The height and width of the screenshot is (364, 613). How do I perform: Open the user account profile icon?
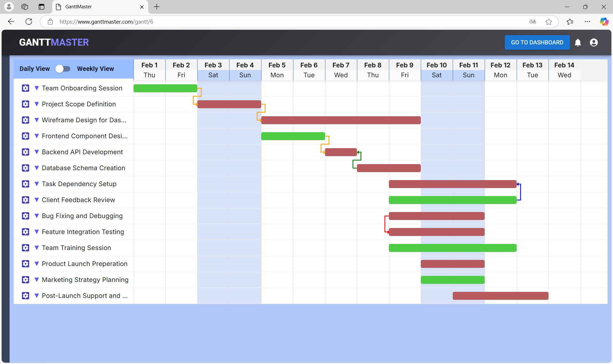point(594,42)
